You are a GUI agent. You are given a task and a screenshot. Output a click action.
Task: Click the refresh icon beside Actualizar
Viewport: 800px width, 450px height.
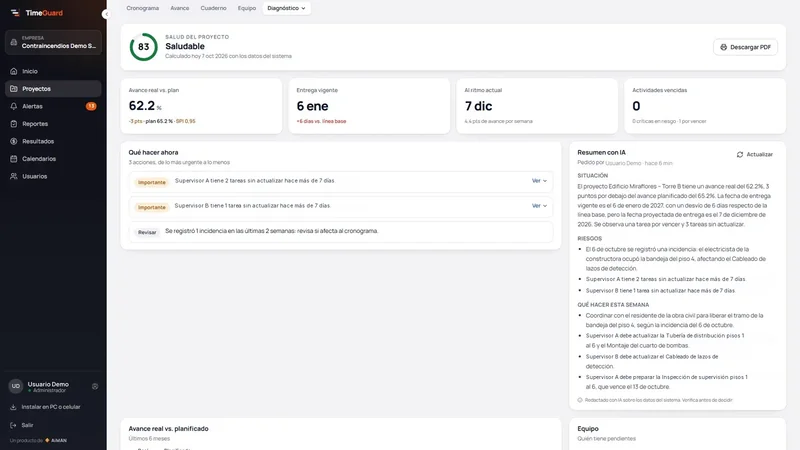coord(740,155)
